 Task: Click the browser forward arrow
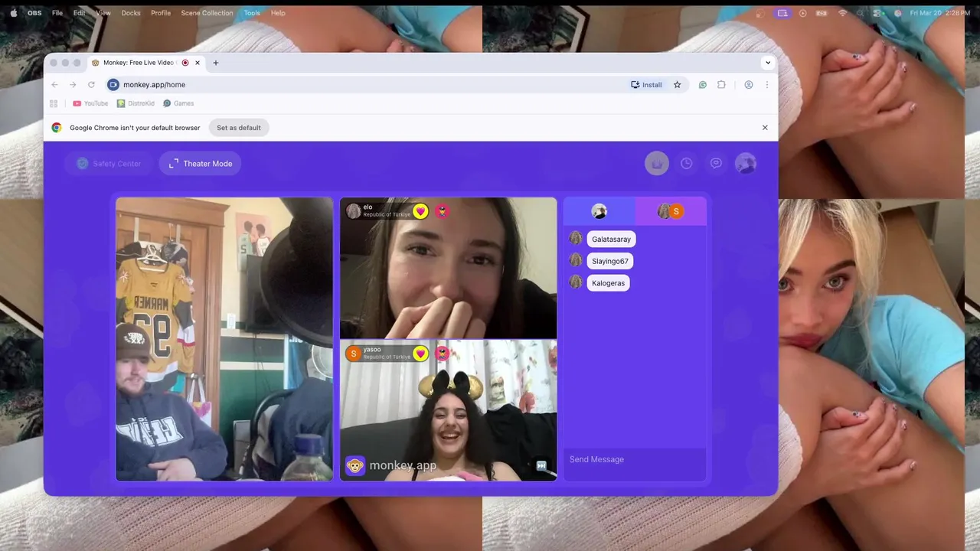pyautogui.click(x=73, y=85)
